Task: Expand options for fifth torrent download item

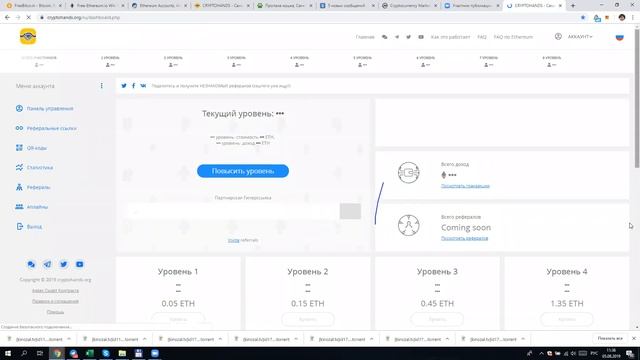Action: tap(371, 339)
